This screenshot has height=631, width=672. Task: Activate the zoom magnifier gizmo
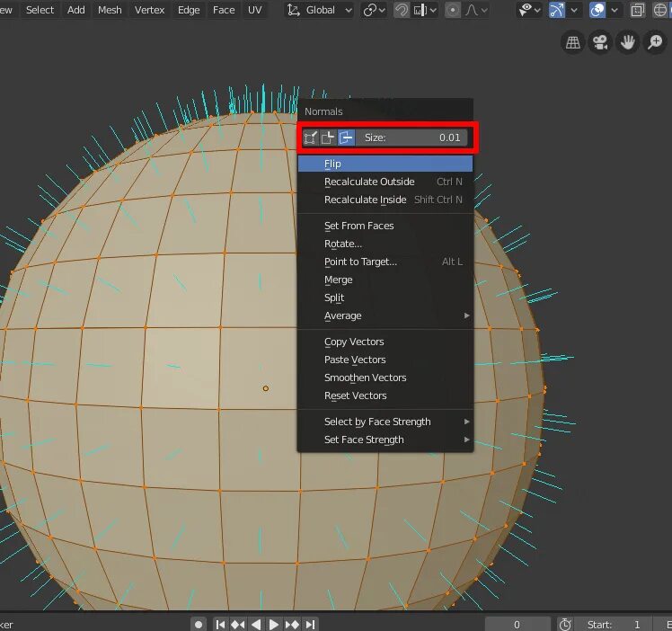click(655, 42)
